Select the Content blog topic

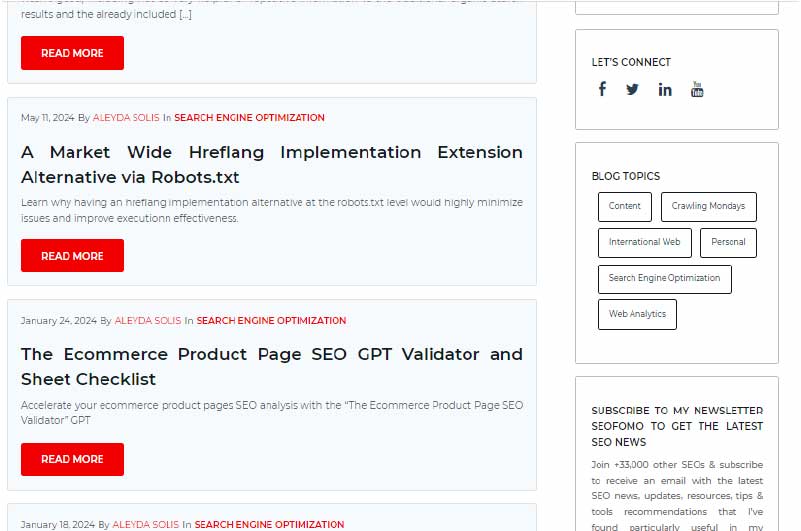[x=625, y=206]
